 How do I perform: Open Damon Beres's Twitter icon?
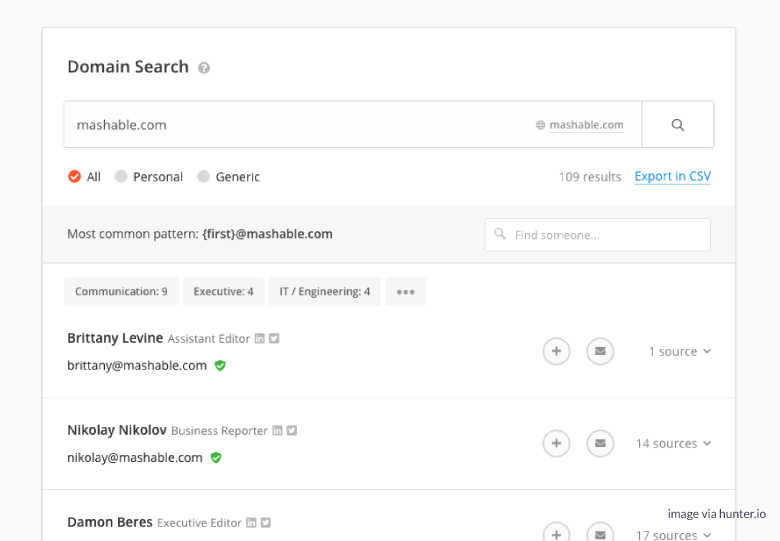point(266,523)
